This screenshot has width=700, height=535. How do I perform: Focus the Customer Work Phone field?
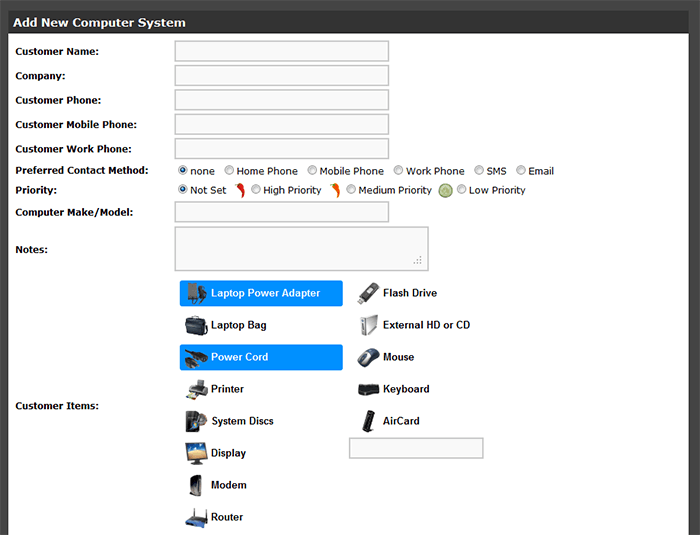point(282,149)
